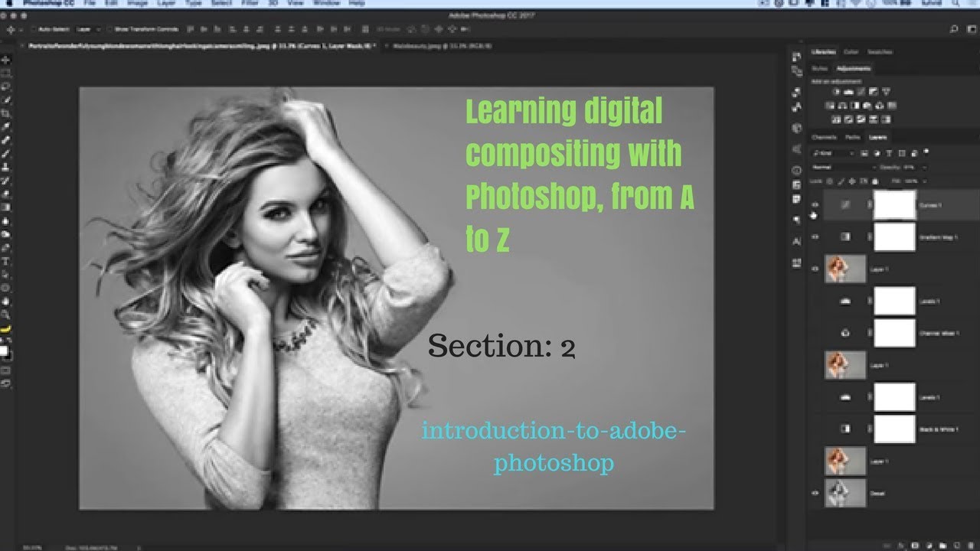Select the Lasso tool
The image size is (980, 551).
coord(5,86)
